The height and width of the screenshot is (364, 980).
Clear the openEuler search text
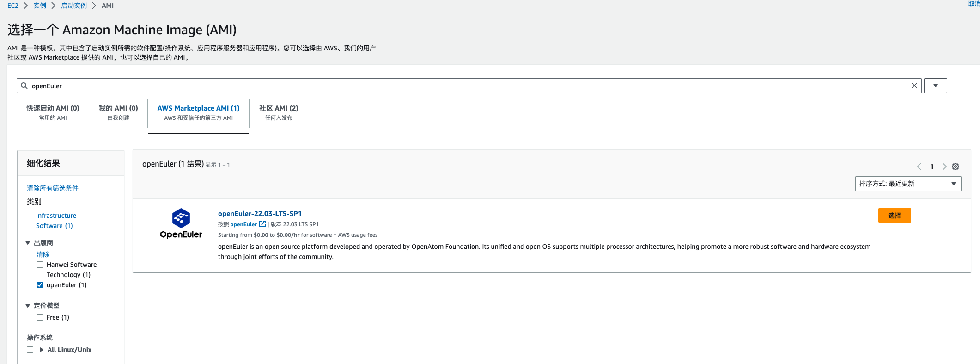913,86
